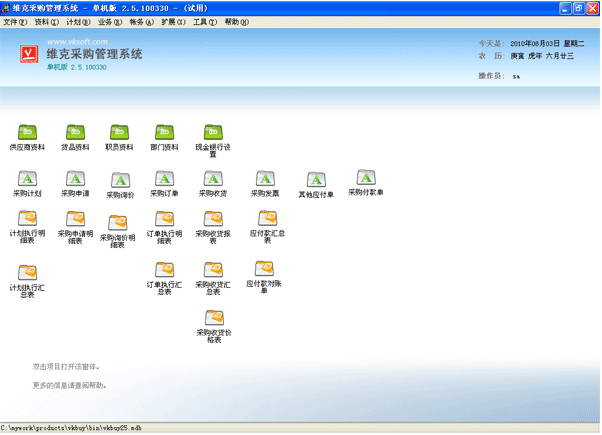Select the 采购付款单 purchase payment icon

coord(366,183)
